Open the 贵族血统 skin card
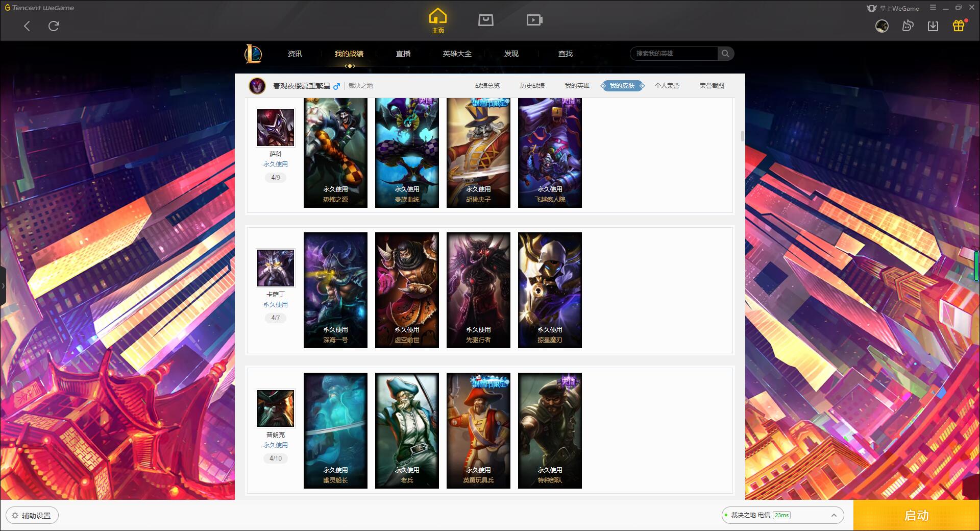 point(407,153)
